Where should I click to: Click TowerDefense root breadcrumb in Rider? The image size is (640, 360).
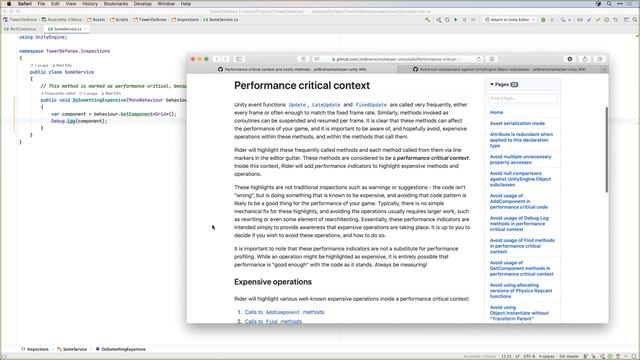coord(20,20)
